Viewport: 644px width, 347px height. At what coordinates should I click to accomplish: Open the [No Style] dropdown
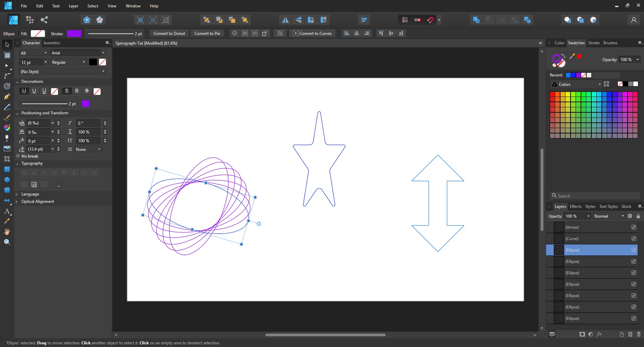[x=63, y=72]
